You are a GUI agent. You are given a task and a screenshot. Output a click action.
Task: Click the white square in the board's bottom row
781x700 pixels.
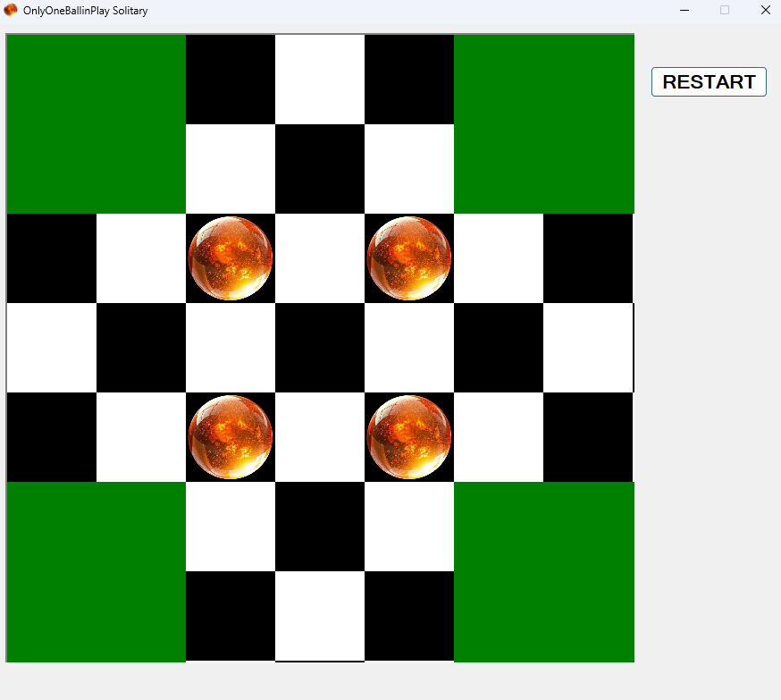[320, 616]
